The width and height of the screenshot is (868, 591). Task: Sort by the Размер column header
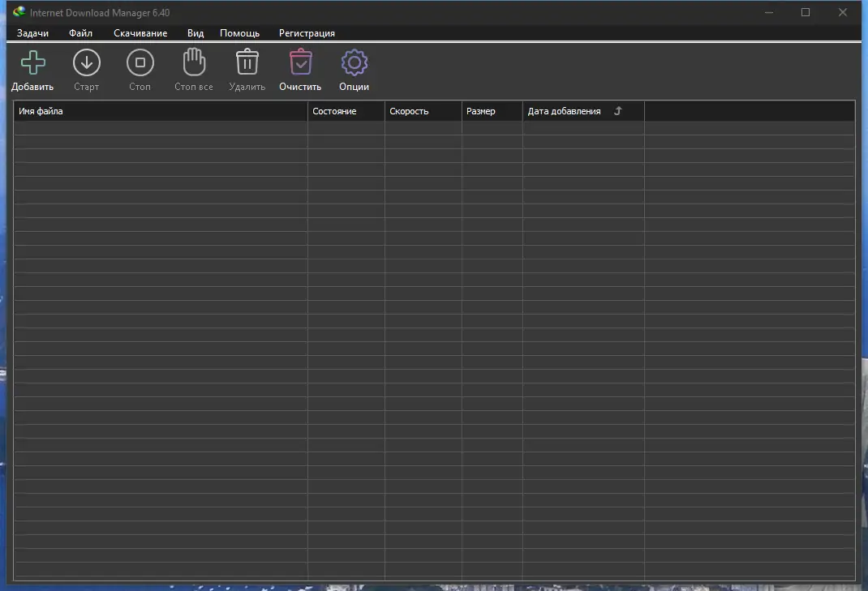pos(492,111)
